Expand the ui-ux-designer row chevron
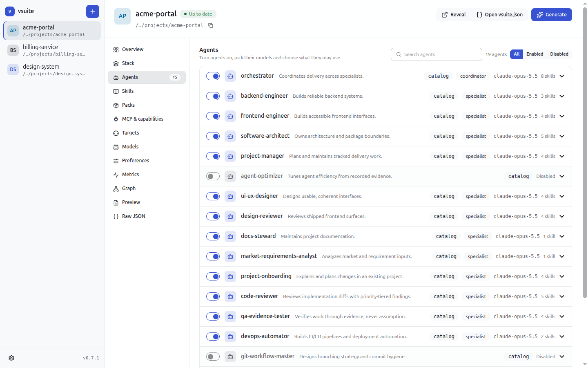The image size is (588, 368). click(562, 196)
